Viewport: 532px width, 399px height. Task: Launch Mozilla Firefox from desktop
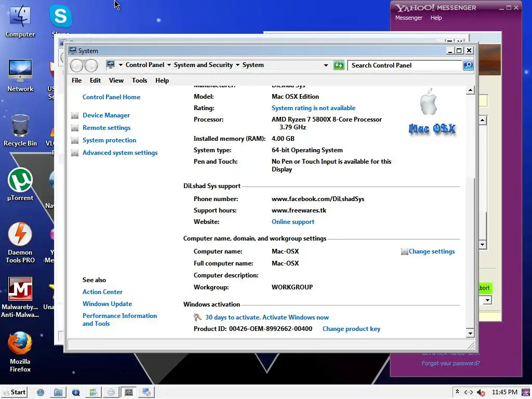click(20, 352)
